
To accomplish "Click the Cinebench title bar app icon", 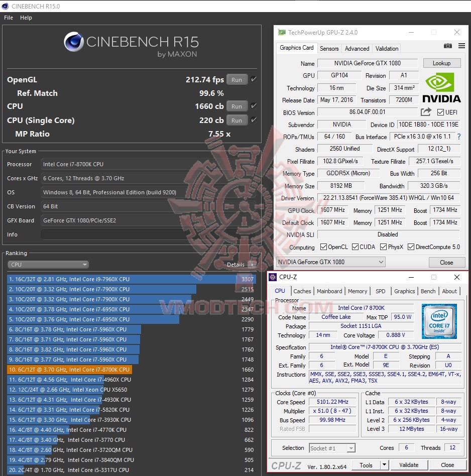I will 5,6.
